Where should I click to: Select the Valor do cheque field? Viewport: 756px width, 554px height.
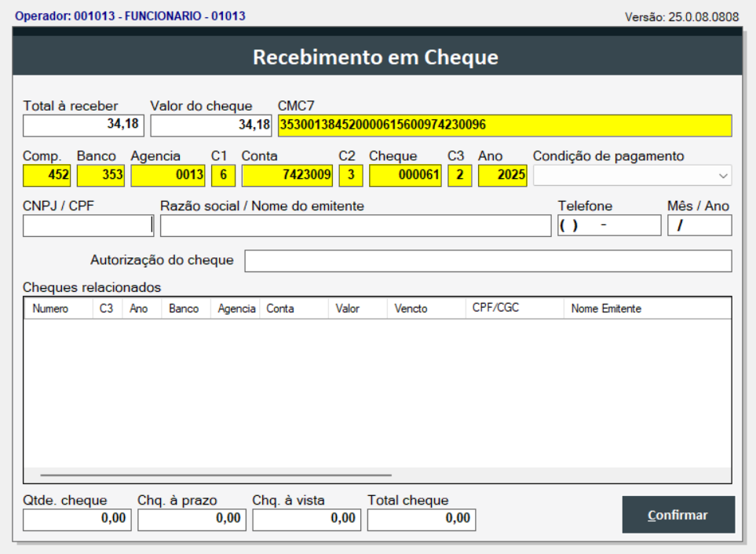pos(210,126)
